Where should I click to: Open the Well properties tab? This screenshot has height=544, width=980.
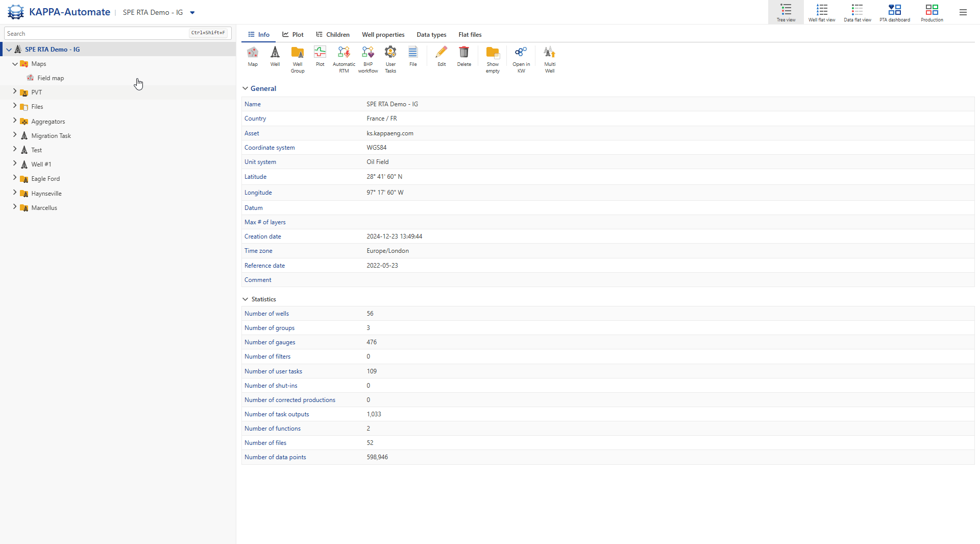pos(383,35)
